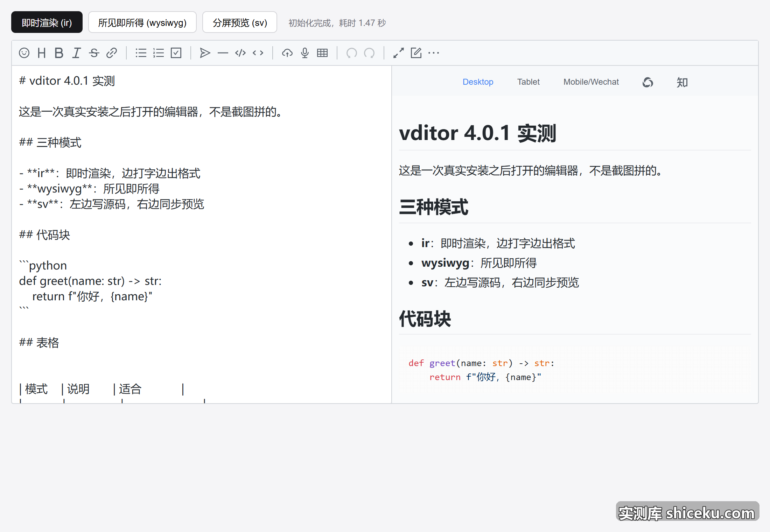Click the '## 表格' source heading
Image resolution: width=770 pixels, height=532 pixels.
coord(39,343)
